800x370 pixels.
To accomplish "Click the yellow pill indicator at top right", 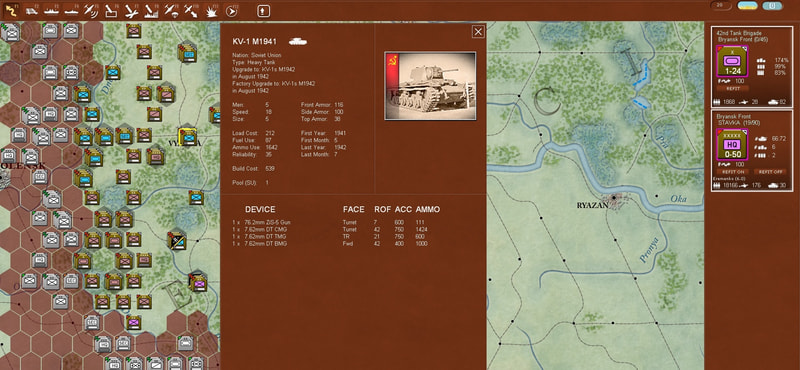I will point(747,6).
